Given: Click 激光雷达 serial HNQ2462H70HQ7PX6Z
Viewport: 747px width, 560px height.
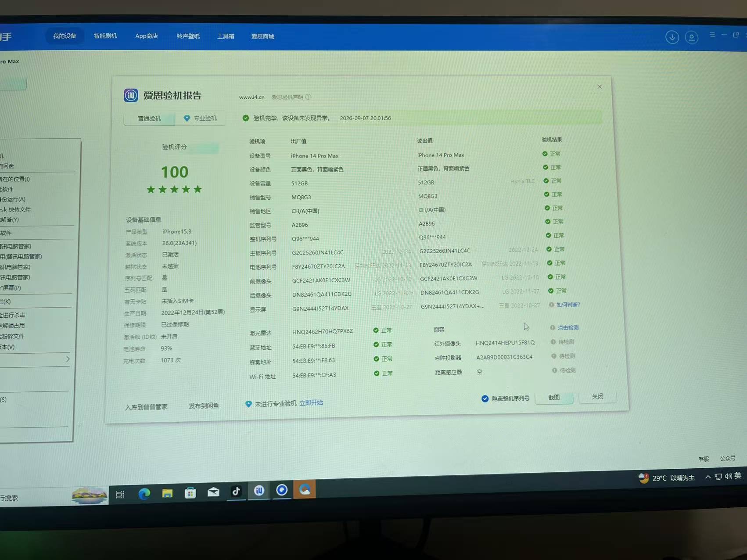Looking at the screenshot, I should click(323, 331).
